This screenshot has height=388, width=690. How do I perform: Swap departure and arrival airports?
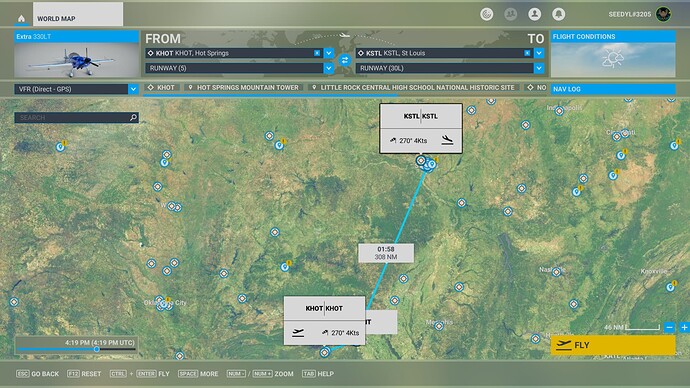click(345, 60)
